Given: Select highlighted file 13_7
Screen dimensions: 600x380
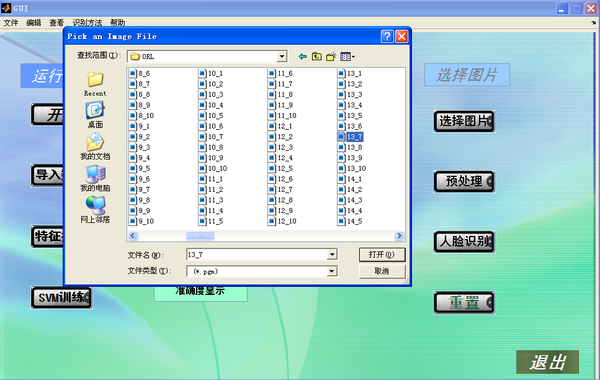Looking at the screenshot, I should coord(350,137).
